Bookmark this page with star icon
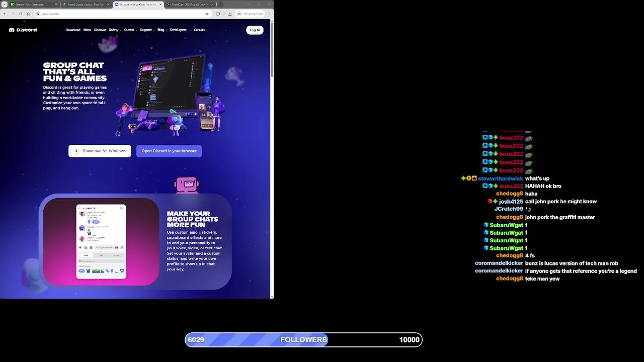This screenshot has width=644, height=362. coord(207,14)
